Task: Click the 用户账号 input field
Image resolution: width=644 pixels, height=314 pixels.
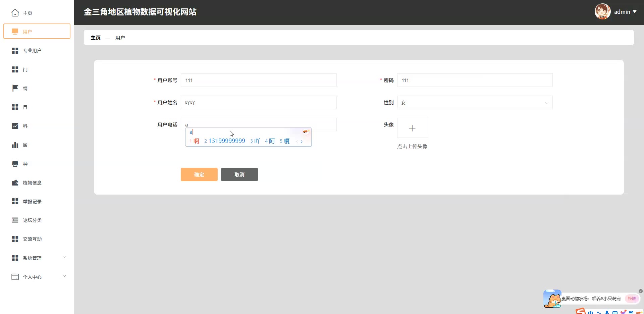Action: 259,80
